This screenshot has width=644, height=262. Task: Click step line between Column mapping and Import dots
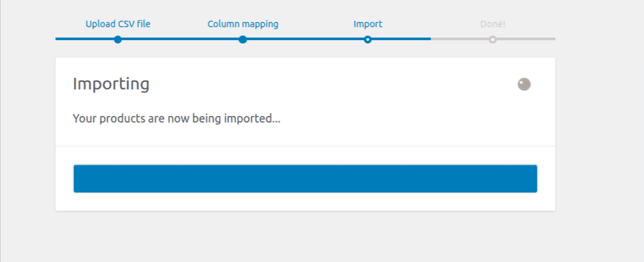[x=305, y=39]
